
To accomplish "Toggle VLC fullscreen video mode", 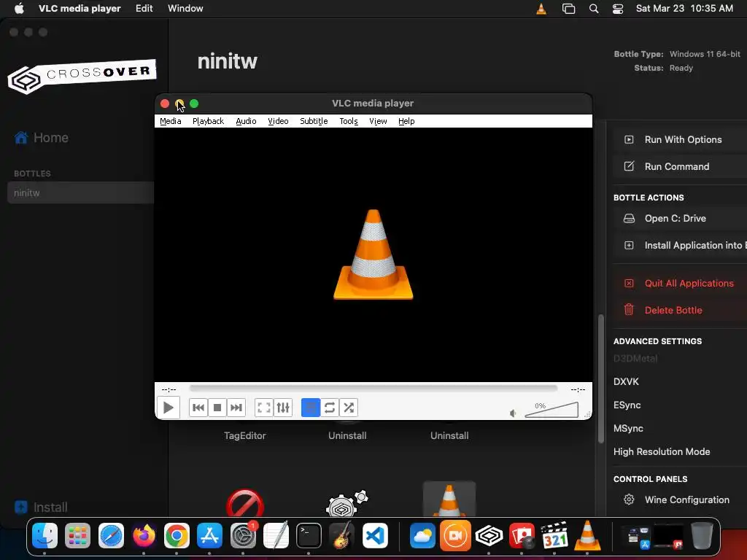I will point(264,408).
